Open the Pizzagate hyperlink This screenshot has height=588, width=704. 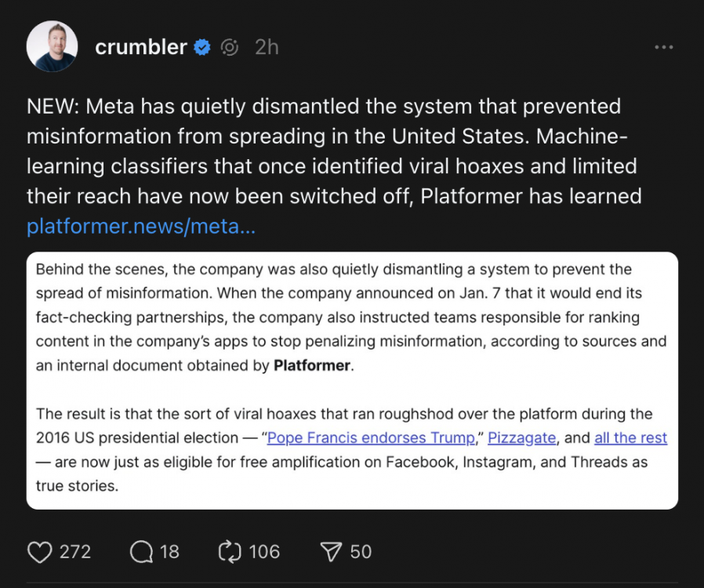click(x=521, y=437)
